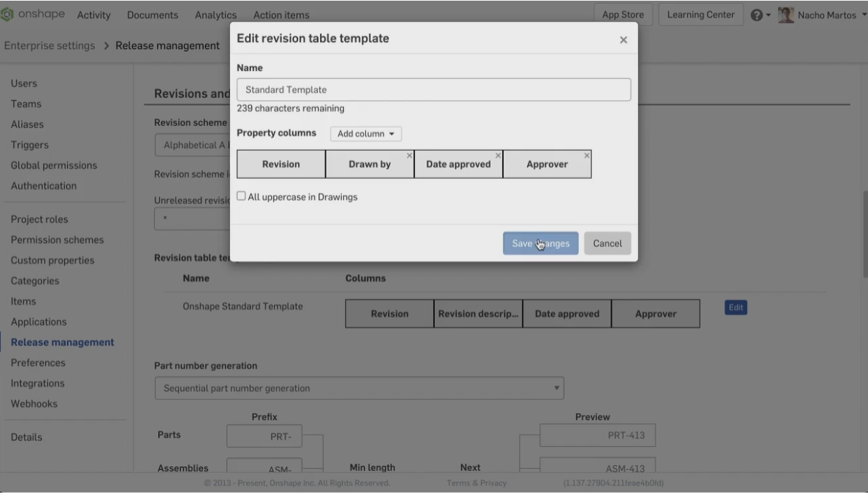Click Enterprise settings breadcrumb
The width and height of the screenshot is (868, 494).
pyautogui.click(x=49, y=46)
